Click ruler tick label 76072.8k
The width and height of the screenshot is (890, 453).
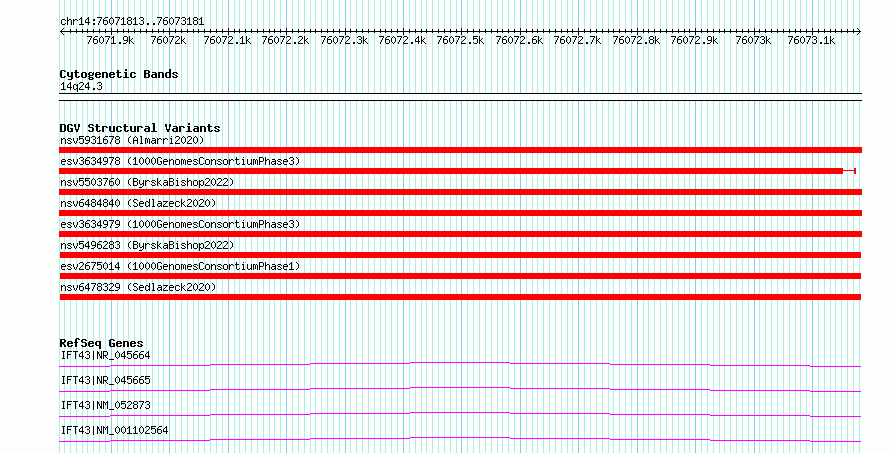tap(636, 40)
